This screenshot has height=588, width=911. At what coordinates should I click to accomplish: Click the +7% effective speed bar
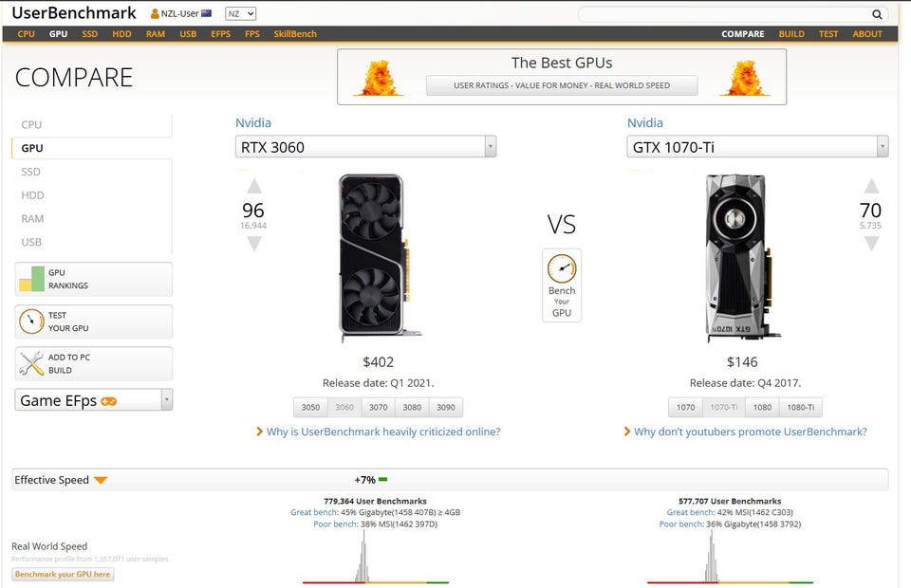click(382, 480)
